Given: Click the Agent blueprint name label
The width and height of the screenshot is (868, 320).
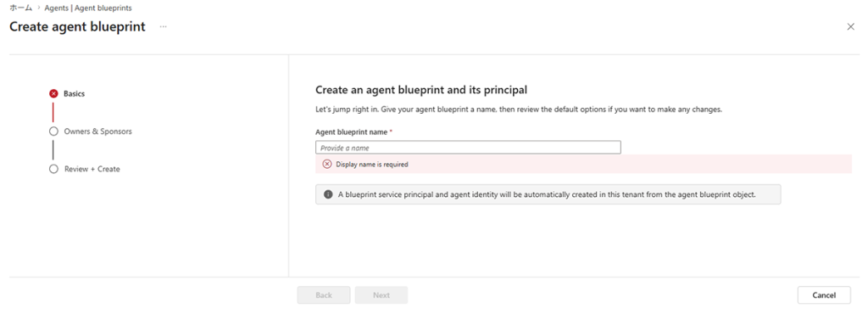Looking at the screenshot, I should click(x=352, y=132).
